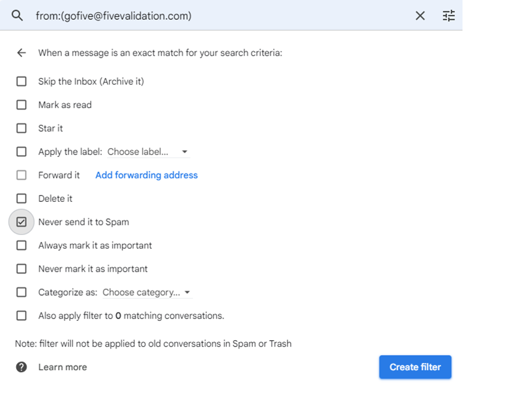Go back using the left arrow

click(22, 53)
